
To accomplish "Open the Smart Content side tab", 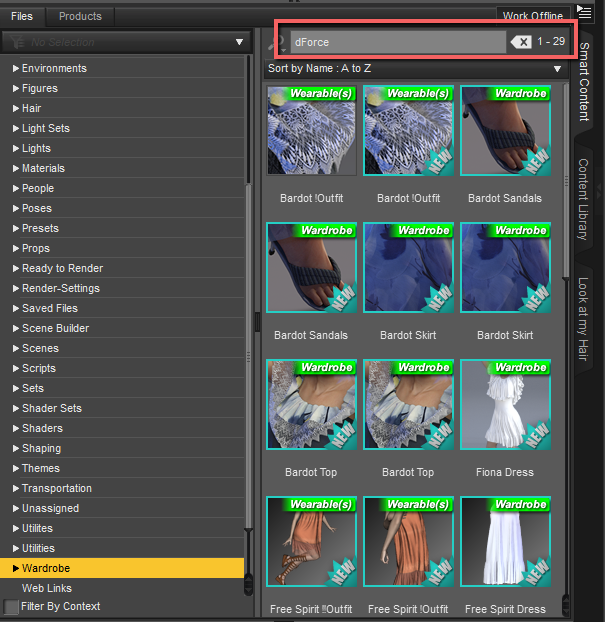I will click(584, 81).
